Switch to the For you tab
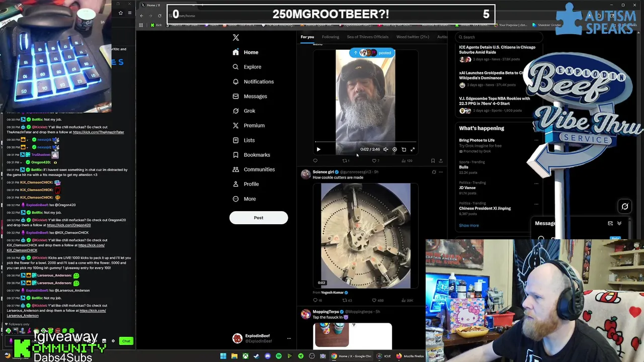 click(307, 37)
